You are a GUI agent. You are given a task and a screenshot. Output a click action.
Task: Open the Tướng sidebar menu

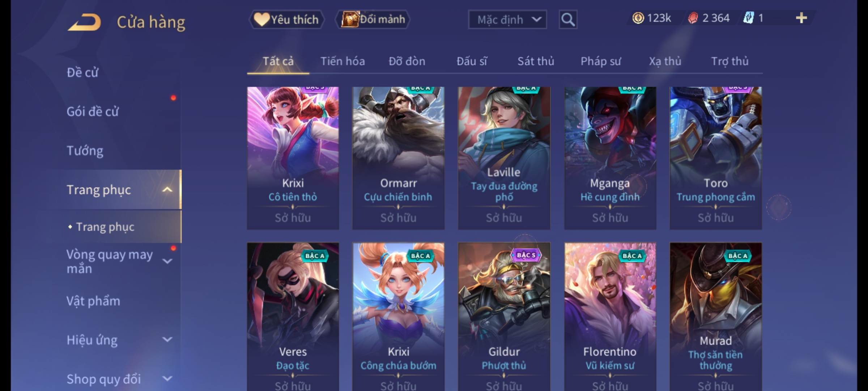tap(85, 151)
